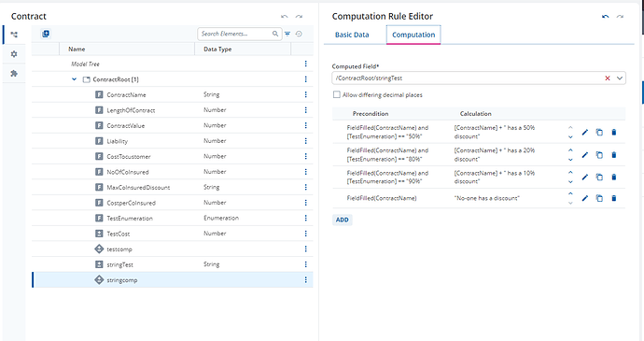644x341 pixels.
Task: Move the 20% discount rule down
Action: tap(570, 160)
